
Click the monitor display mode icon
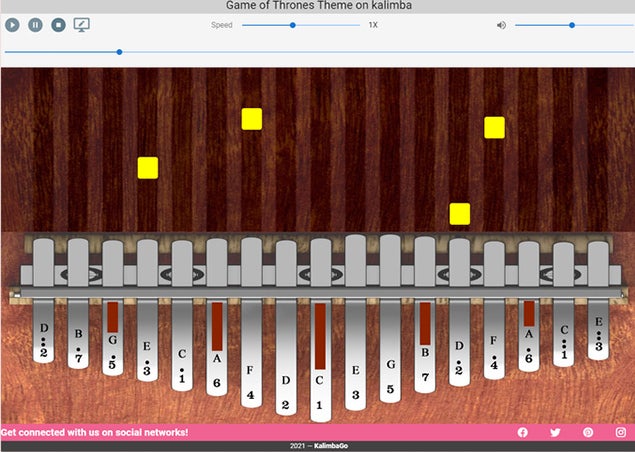82,25
